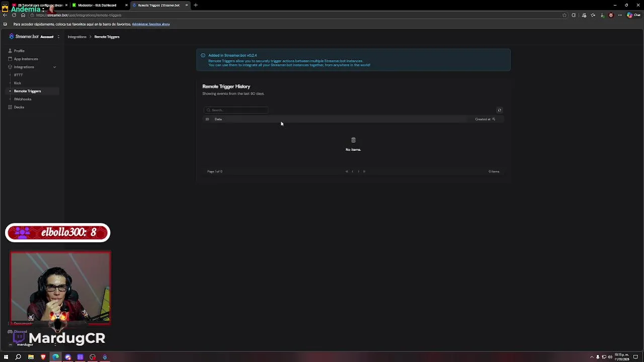This screenshot has height=362, width=644.
Task: Open Microsoft Edge from the taskbar
Action: click(x=55, y=357)
